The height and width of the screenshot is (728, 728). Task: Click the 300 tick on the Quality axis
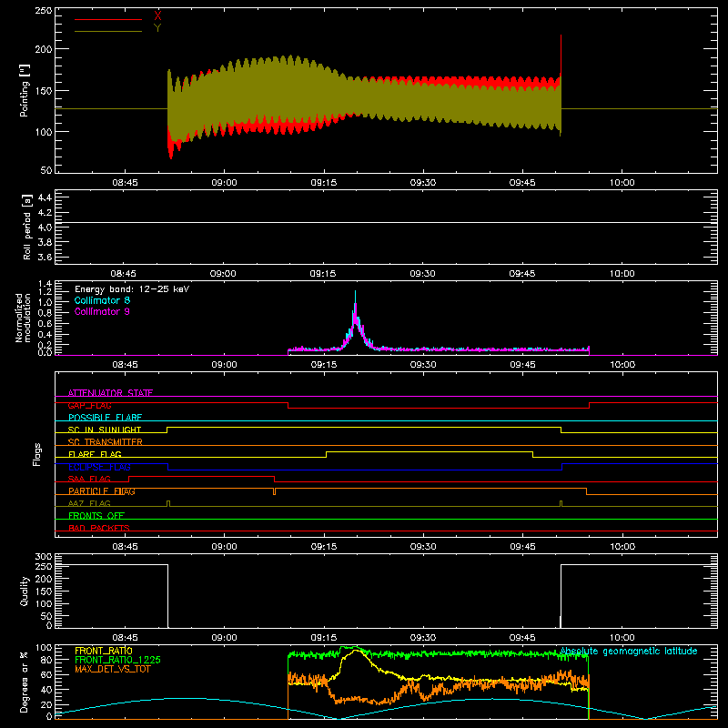point(44,557)
